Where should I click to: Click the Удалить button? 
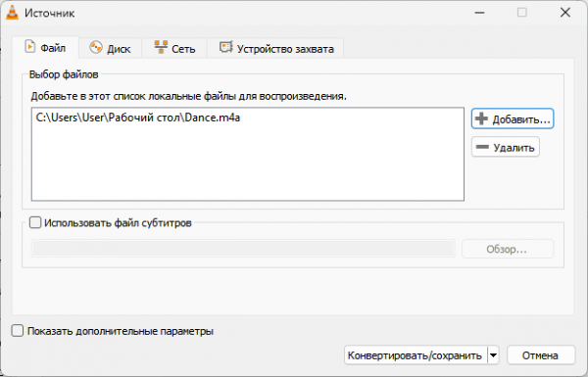click(505, 147)
